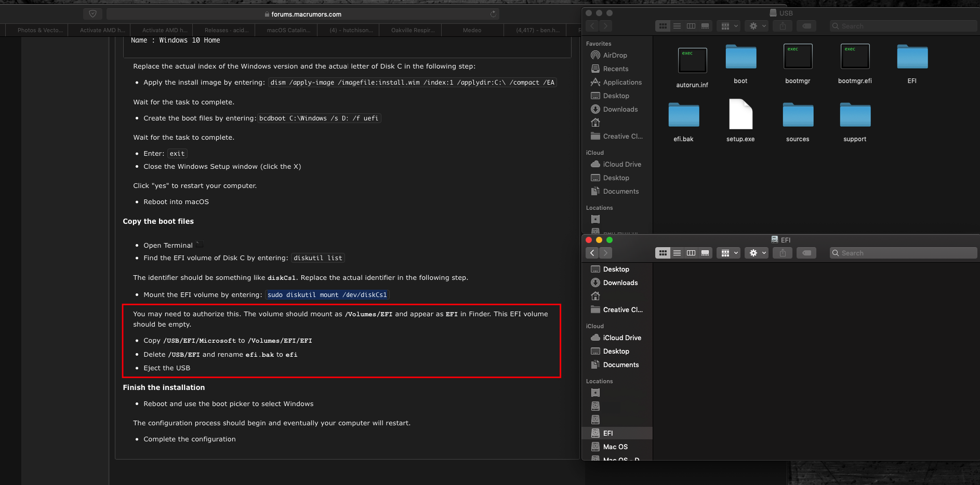The width and height of the screenshot is (980, 485).
Task: Click the 'diskutil list' code text
Action: tap(318, 258)
